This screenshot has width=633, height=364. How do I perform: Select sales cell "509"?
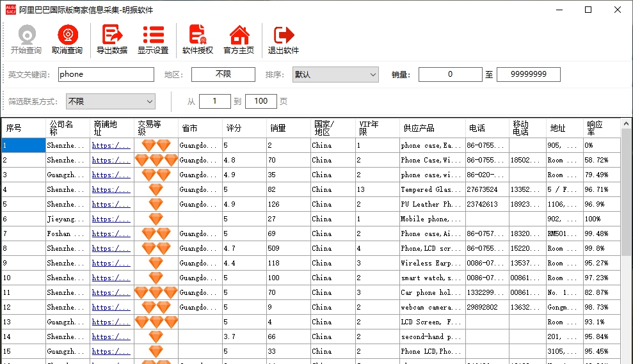click(x=289, y=249)
